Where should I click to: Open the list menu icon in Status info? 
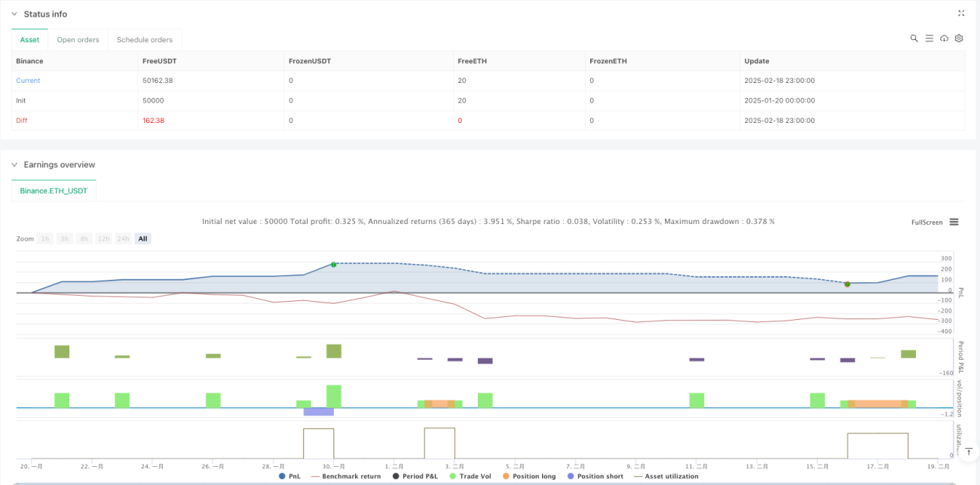pos(929,38)
